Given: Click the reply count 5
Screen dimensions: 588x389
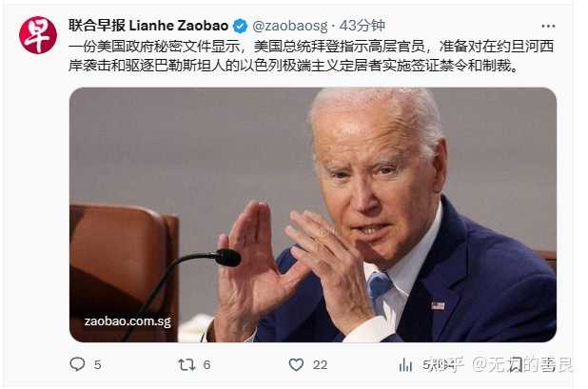Looking at the screenshot, I should pos(97,365).
